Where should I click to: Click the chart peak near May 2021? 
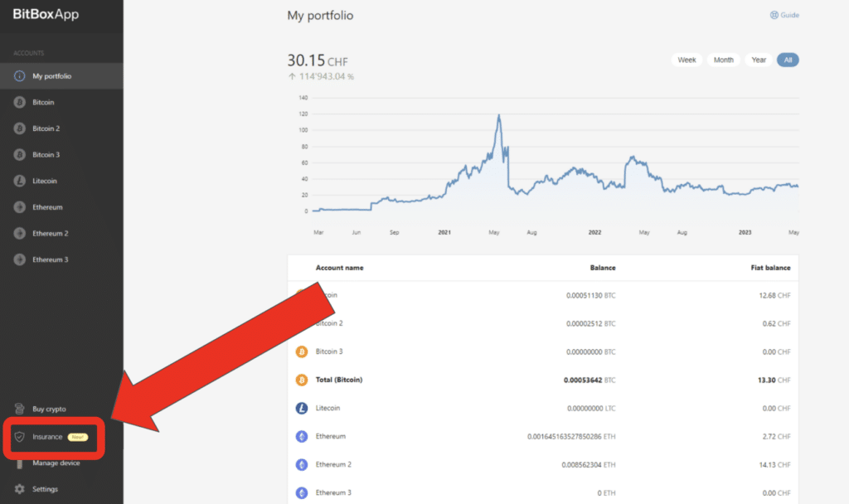click(499, 116)
